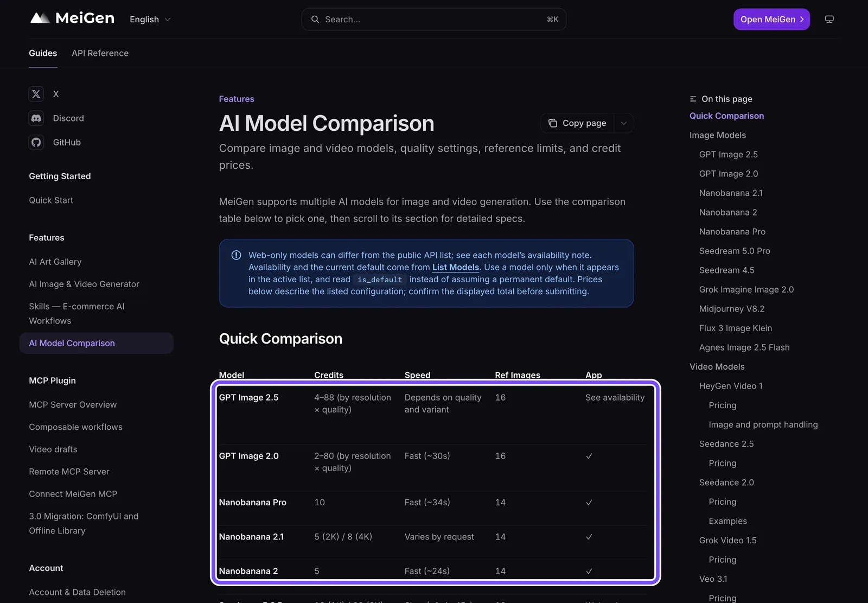Switch to the Guides tab
Screen dimensions: 868x603
click(x=43, y=53)
